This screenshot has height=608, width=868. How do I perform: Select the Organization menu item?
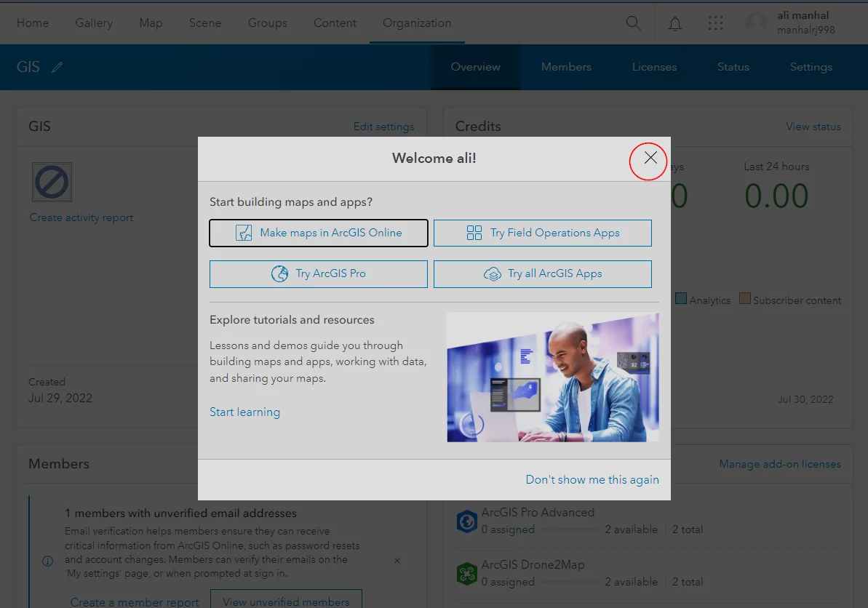click(417, 23)
